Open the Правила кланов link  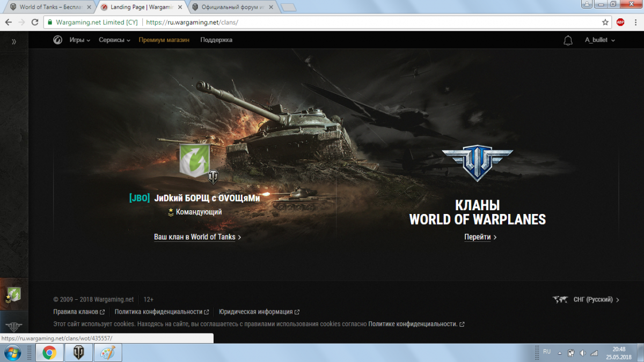79,312
